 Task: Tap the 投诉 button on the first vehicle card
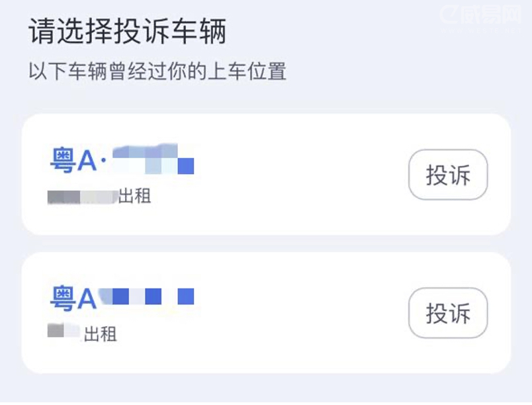448,175
